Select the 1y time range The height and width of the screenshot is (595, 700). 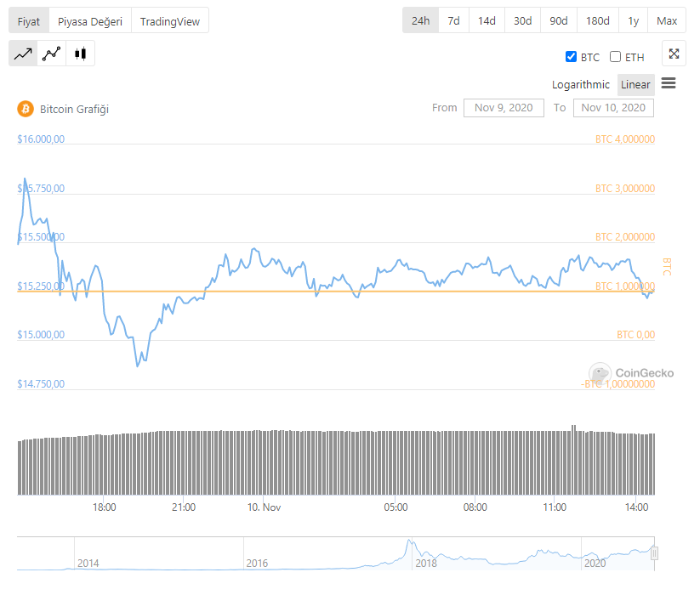(634, 20)
